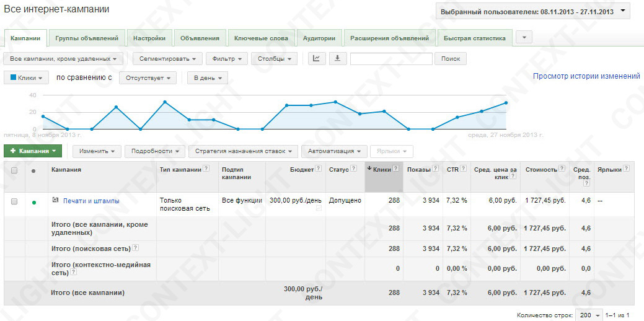Screen dimensions: 644x321
Task: Click the help icon beside Бюджет column
Action: (x=318, y=169)
